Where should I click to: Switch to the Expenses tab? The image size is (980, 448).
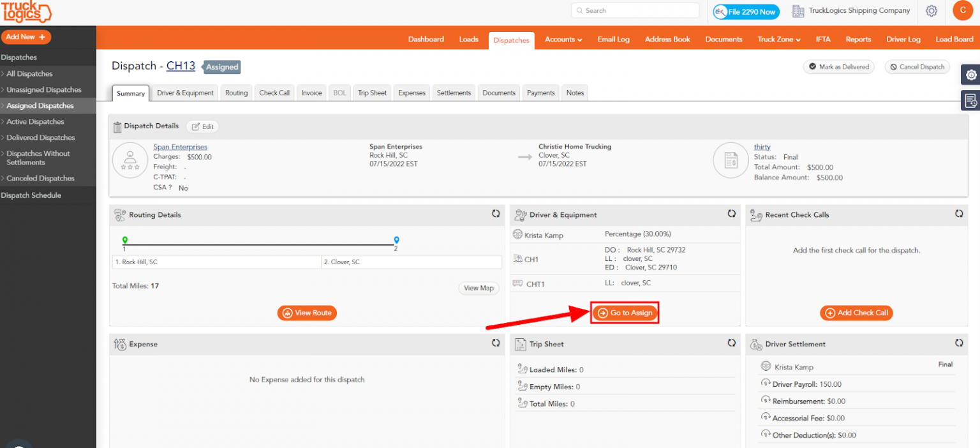[411, 93]
